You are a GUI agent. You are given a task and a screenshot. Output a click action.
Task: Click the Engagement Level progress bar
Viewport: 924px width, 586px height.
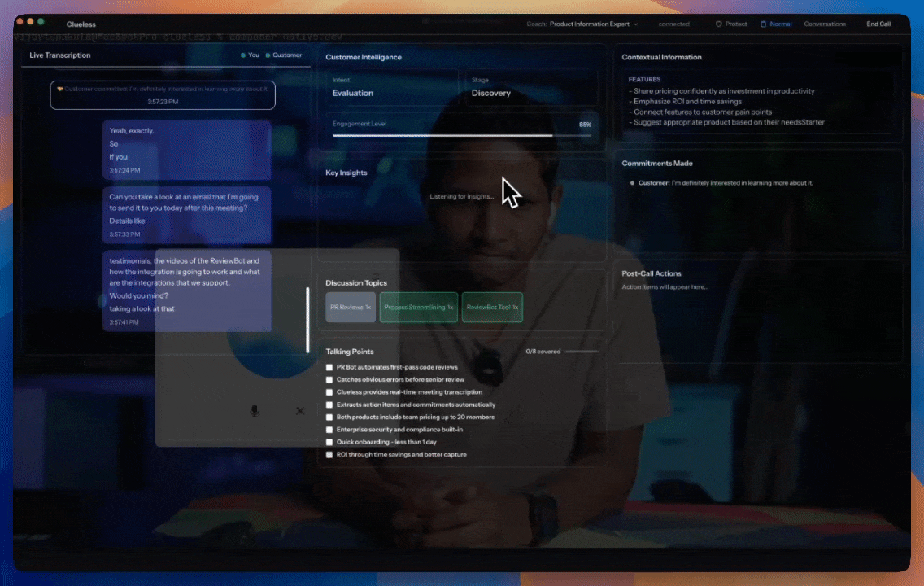(x=461, y=136)
